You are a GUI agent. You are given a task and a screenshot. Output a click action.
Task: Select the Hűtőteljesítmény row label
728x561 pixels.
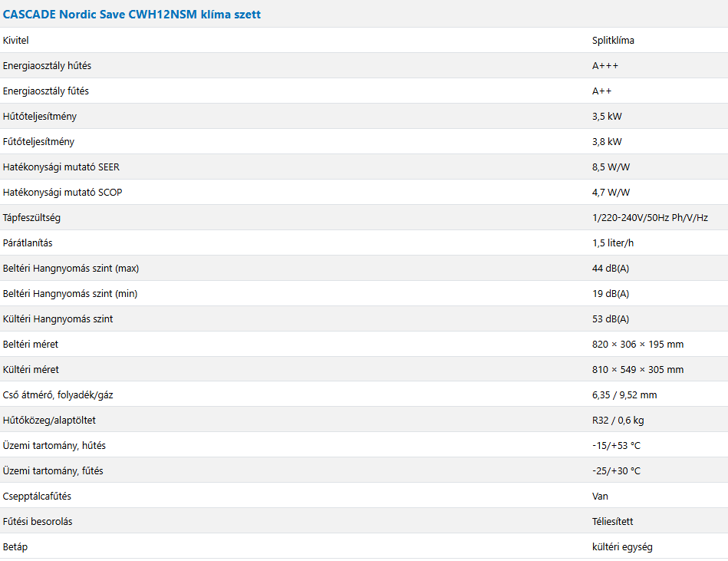tap(39, 116)
